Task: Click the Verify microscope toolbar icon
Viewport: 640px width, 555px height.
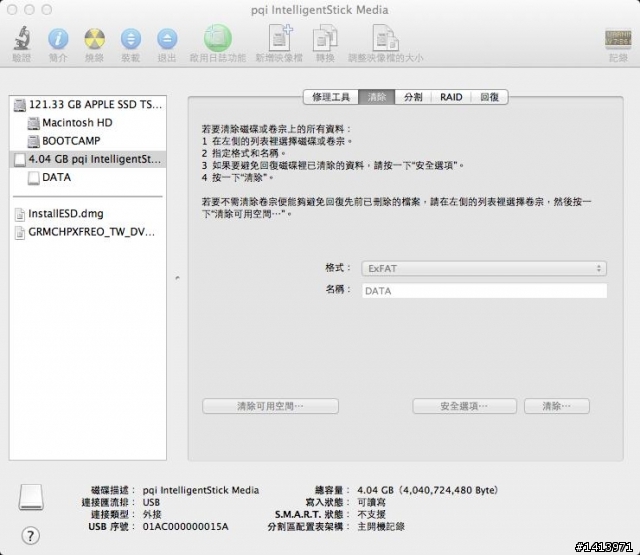Action: [x=22, y=38]
